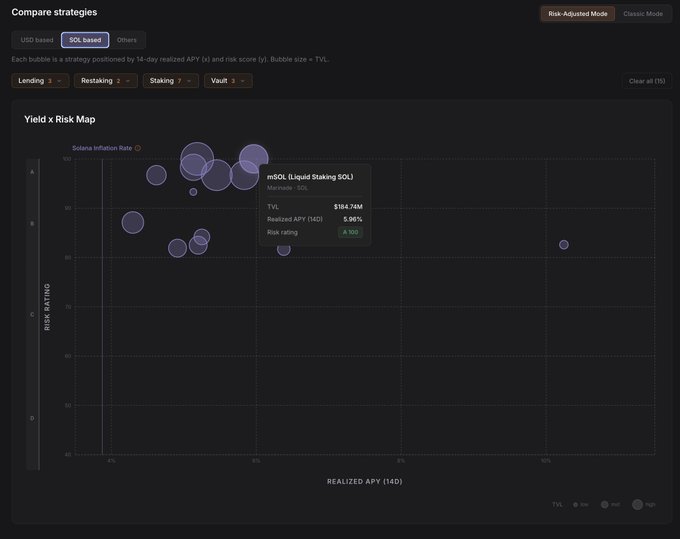This screenshot has height=539, width=680.
Task: Switch to Classic Mode
Action: click(643, 14)
